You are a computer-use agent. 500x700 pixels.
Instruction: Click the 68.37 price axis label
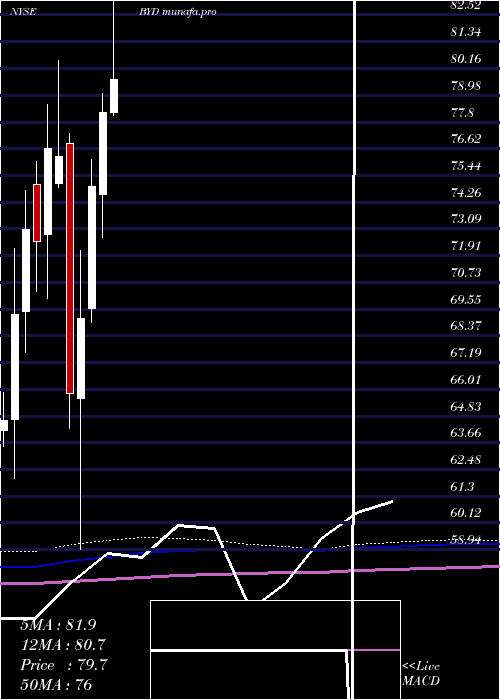coord(466,326)
